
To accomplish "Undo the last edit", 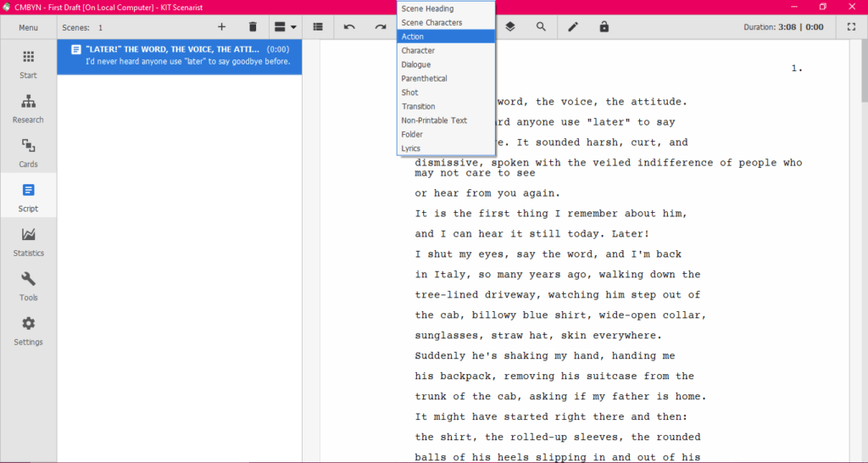I will coord(349,26).
